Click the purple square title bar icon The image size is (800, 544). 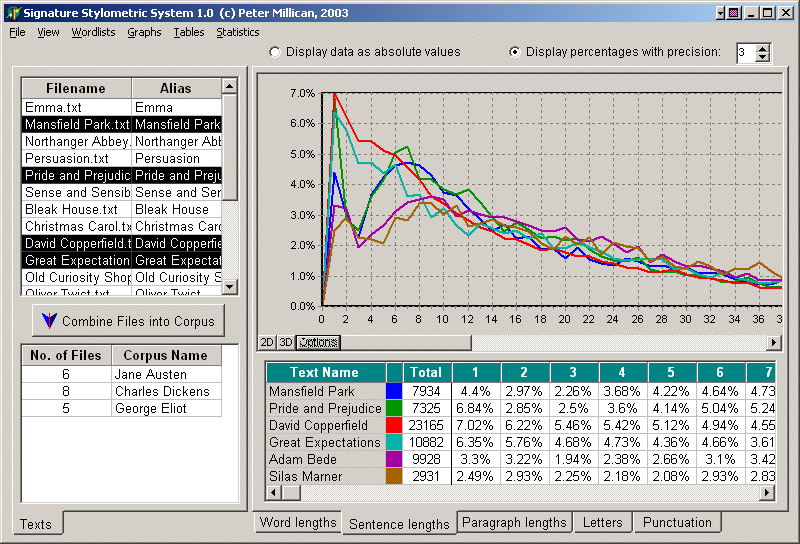pos(734,13)
